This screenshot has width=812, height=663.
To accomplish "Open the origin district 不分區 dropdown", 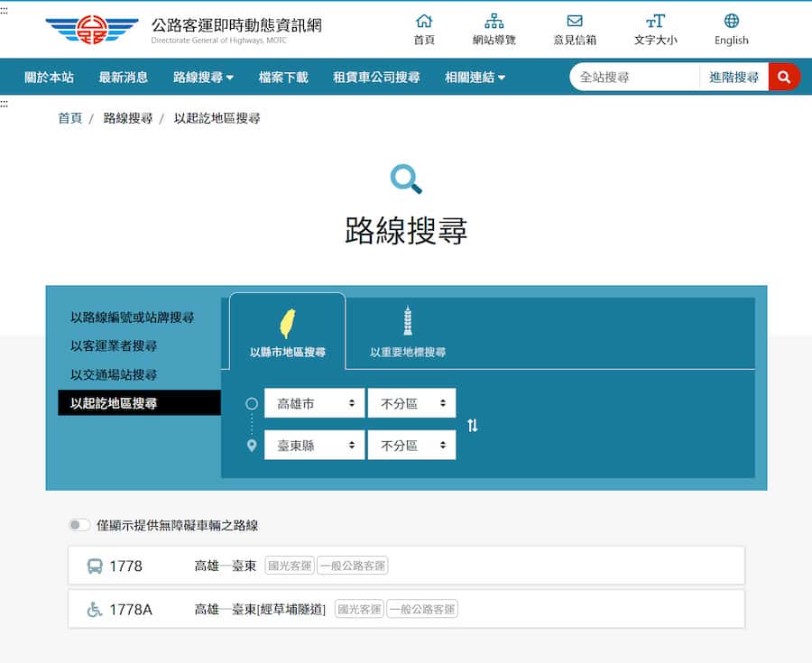I will coord(411,403).
